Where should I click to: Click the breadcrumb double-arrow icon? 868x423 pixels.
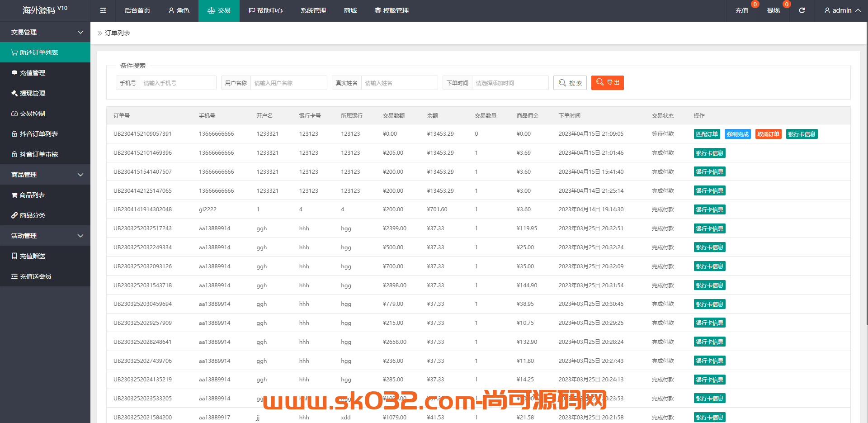click(x=100, y=33)
